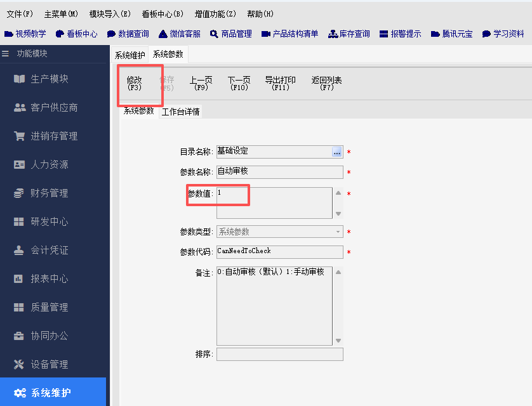Open the 增值功能(Z) menu
Screen dimensions: 532x406
point(215,14)
